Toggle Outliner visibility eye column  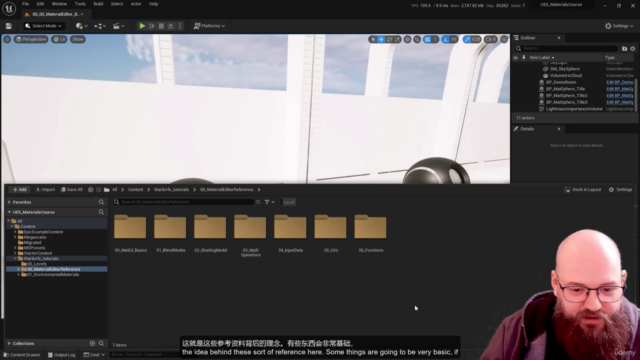(516, 58)
